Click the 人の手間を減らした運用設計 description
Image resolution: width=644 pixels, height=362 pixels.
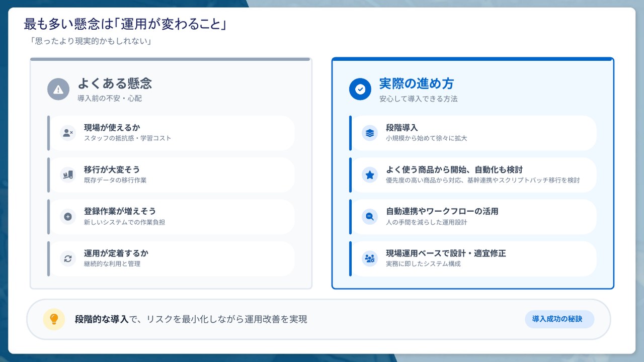coord(427,222)
